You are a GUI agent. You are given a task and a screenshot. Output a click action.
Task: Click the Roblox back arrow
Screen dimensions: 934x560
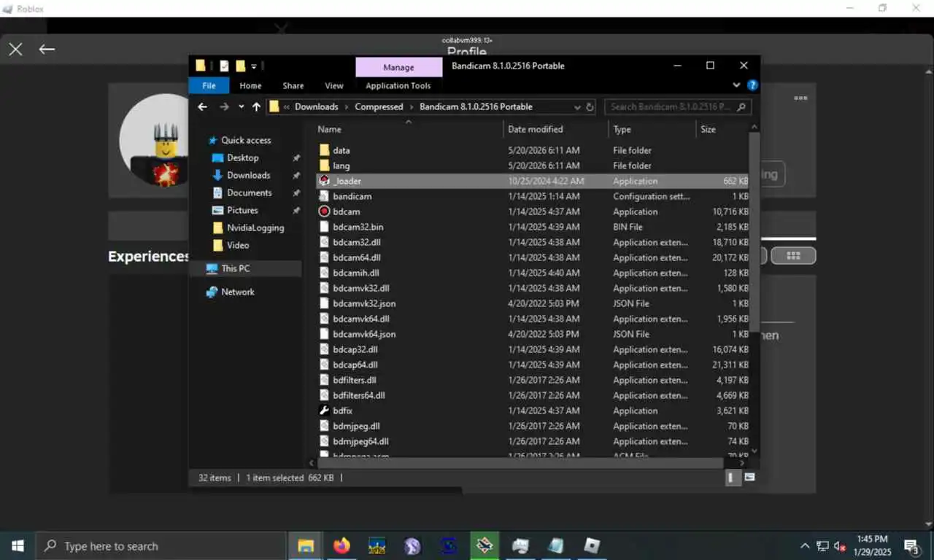pyautogui.click(x=47, y=49)
